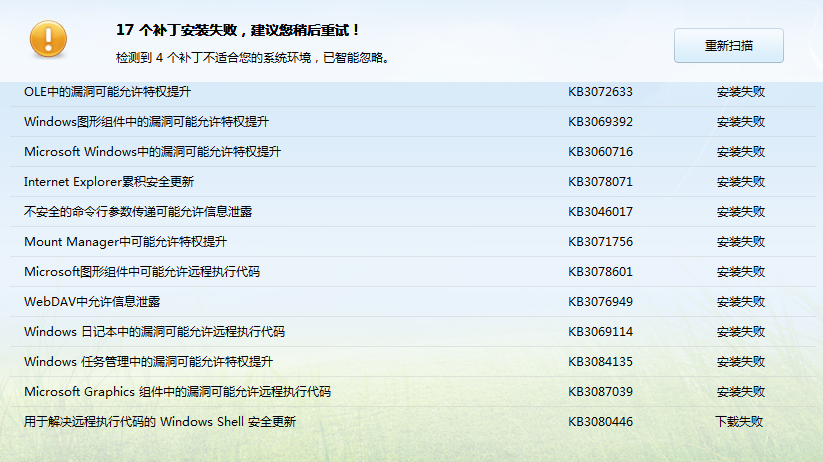Select 'Microsoft Windows中的漏洞可能允许特权提升' row
This screenshot has height=462, width=823.
point(413,152)
